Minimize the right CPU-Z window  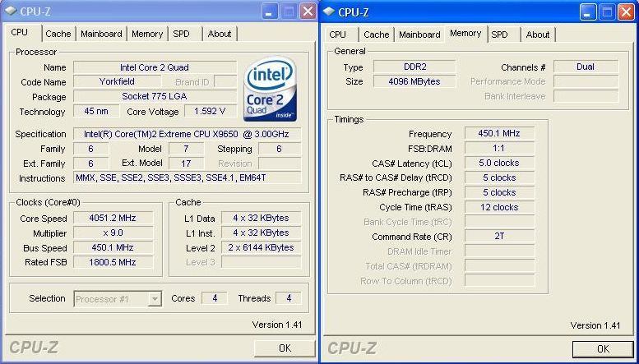point(587,12)
